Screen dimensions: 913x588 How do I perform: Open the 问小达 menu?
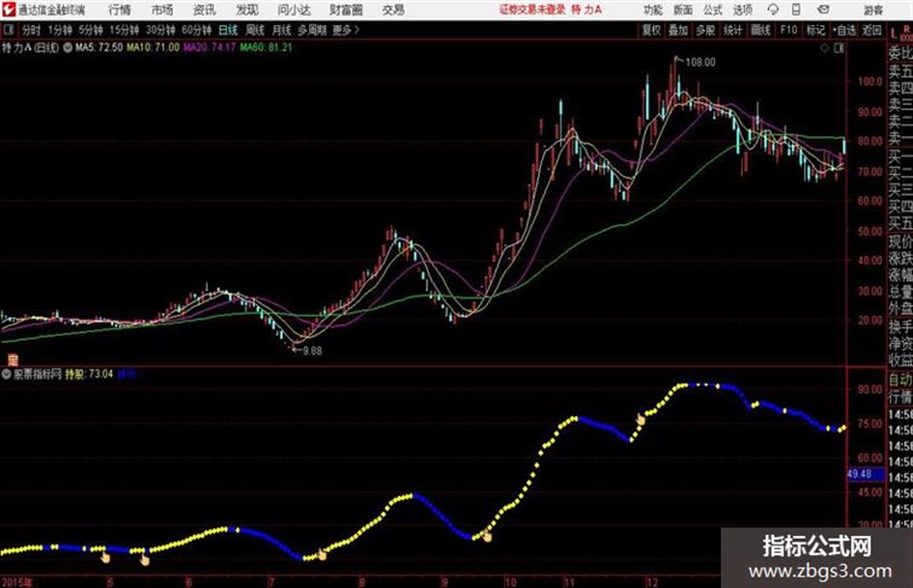(294, 10)
